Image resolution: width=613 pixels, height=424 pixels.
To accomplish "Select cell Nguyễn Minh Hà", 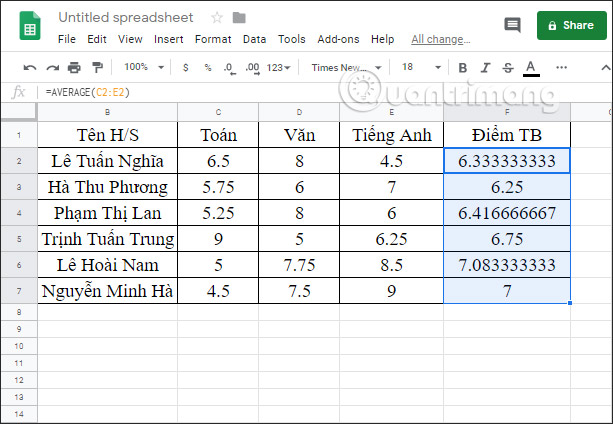I will coord(108,291).
